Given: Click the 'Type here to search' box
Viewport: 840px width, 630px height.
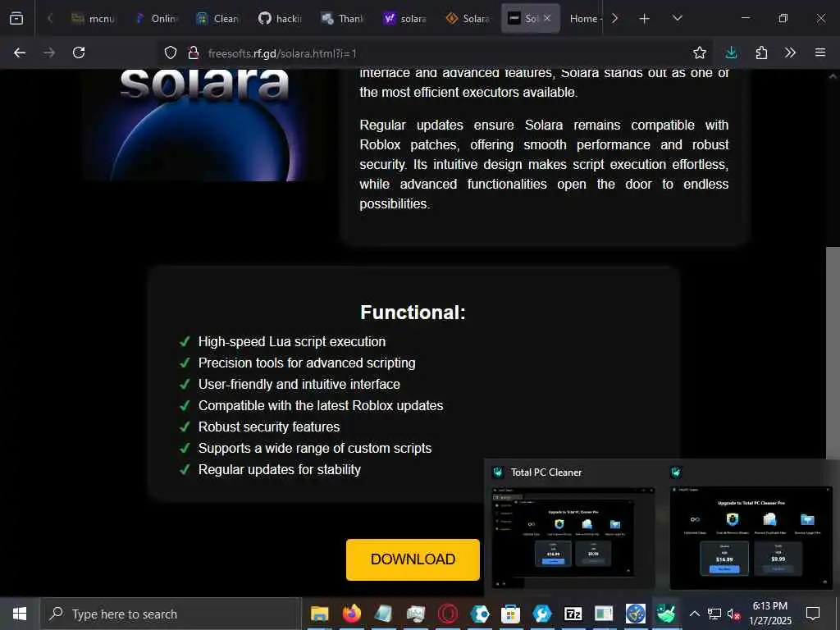Looking at the screenshot, I should tap(171, 614).
